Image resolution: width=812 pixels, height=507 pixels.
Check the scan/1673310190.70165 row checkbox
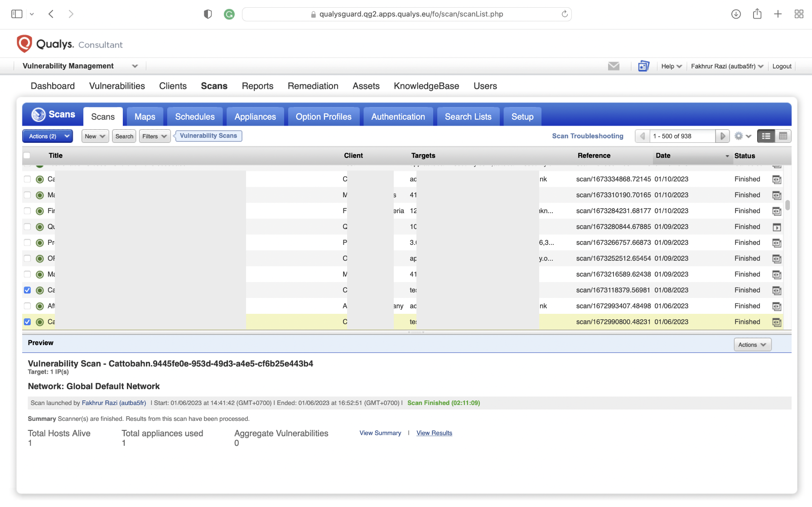point(27,195)
